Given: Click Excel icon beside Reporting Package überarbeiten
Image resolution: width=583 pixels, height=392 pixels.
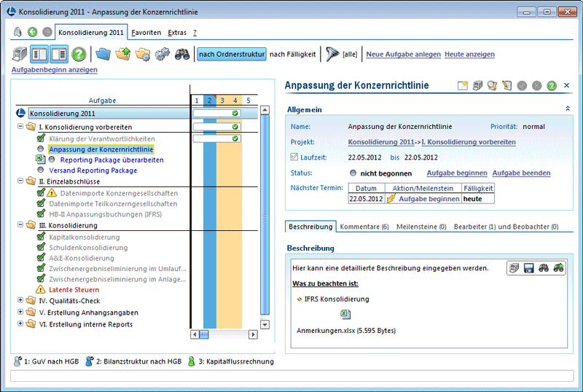Looking at the screenshot, I should [41, 160].
